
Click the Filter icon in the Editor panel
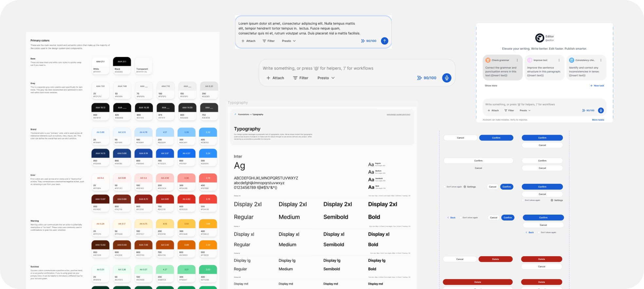(506, 110)
